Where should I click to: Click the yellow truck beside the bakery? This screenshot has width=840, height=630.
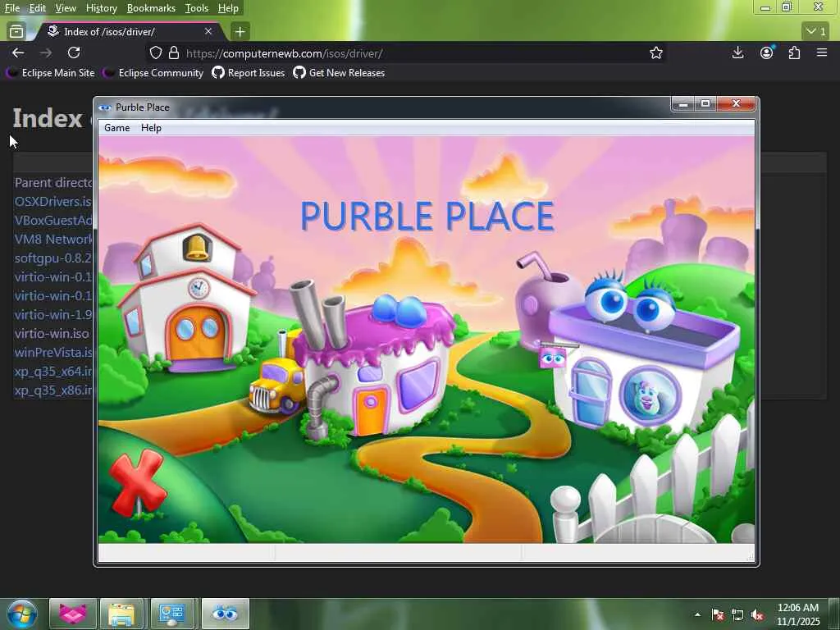276,386
